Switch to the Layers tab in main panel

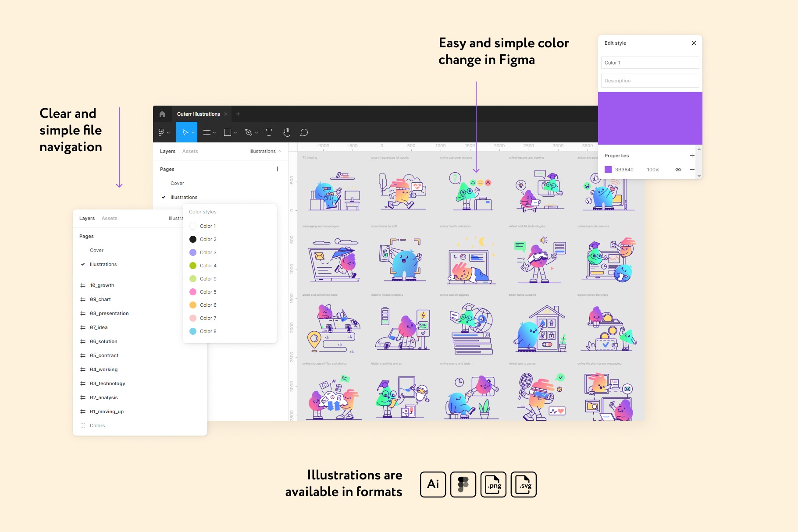(167, 151)
